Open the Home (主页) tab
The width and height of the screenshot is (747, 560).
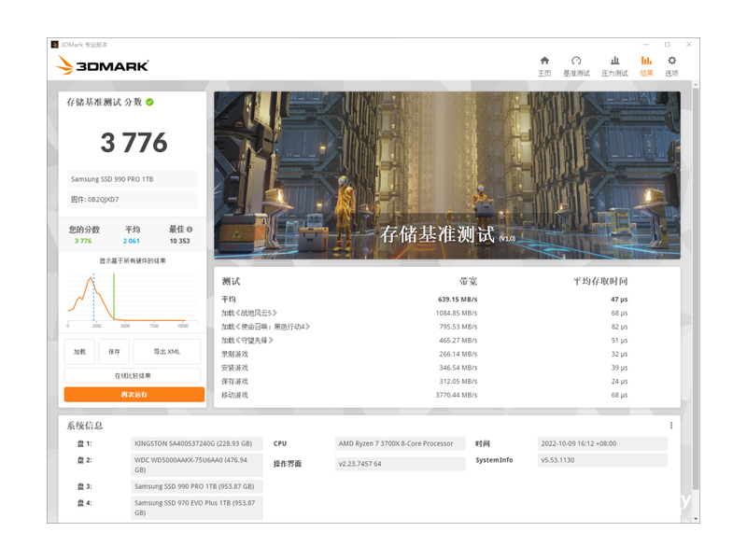[544, 66]
